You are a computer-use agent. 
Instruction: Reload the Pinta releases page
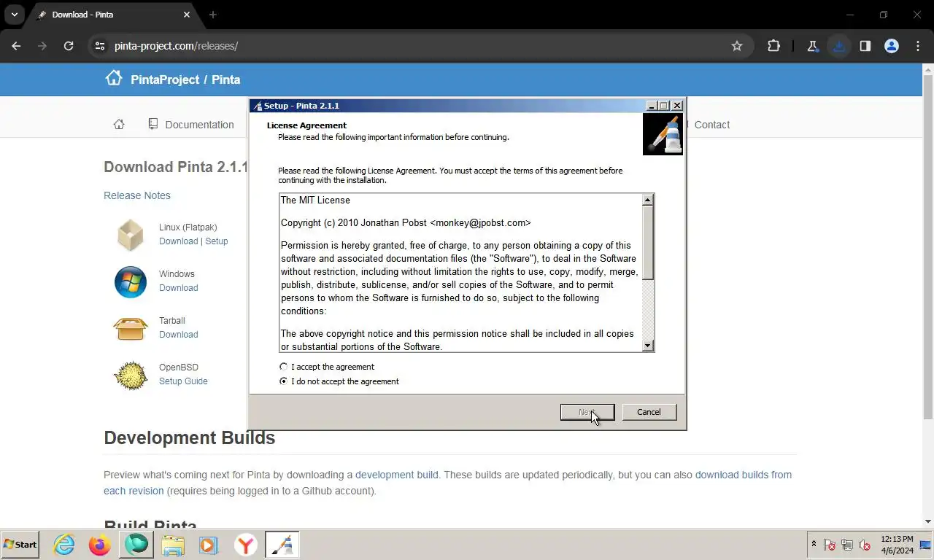click(69, 46)
